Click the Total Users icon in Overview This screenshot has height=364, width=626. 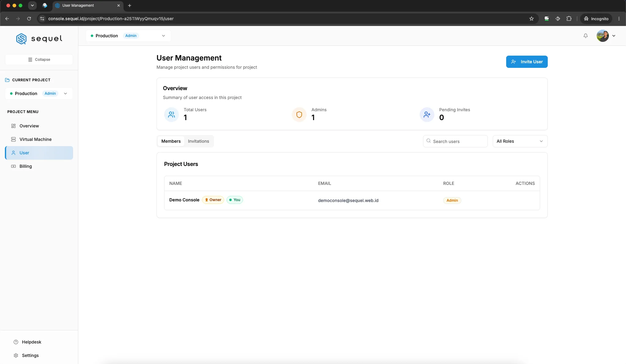coord(171,115)
